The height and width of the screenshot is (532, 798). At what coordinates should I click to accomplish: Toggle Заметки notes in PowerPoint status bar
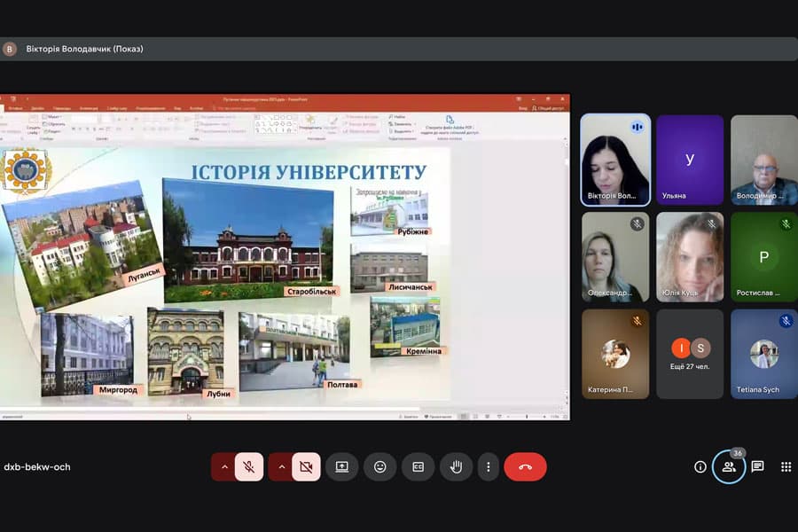pyautogui.click(x=408, y=417)
